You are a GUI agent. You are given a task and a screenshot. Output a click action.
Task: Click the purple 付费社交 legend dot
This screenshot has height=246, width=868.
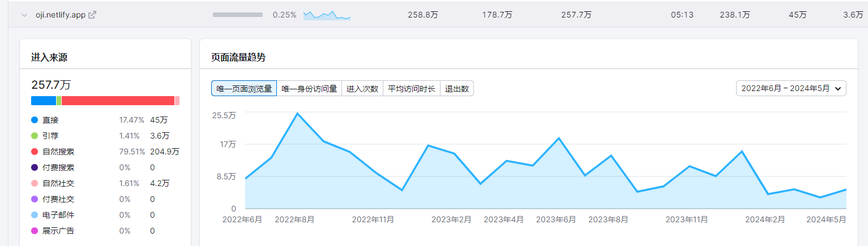(35, 199)
